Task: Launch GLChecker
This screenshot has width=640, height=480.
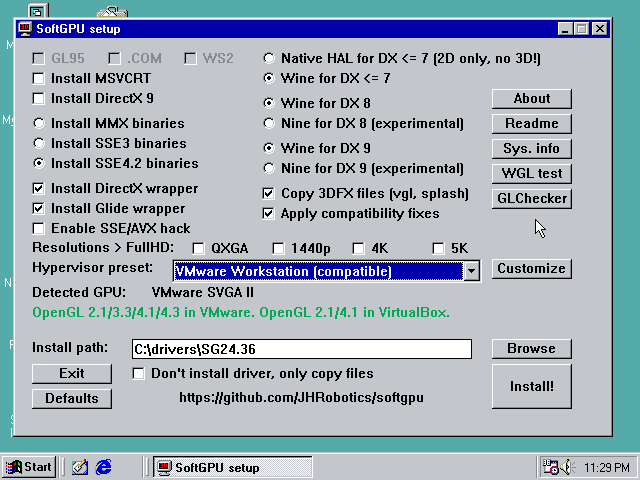Action: [531, 198]
